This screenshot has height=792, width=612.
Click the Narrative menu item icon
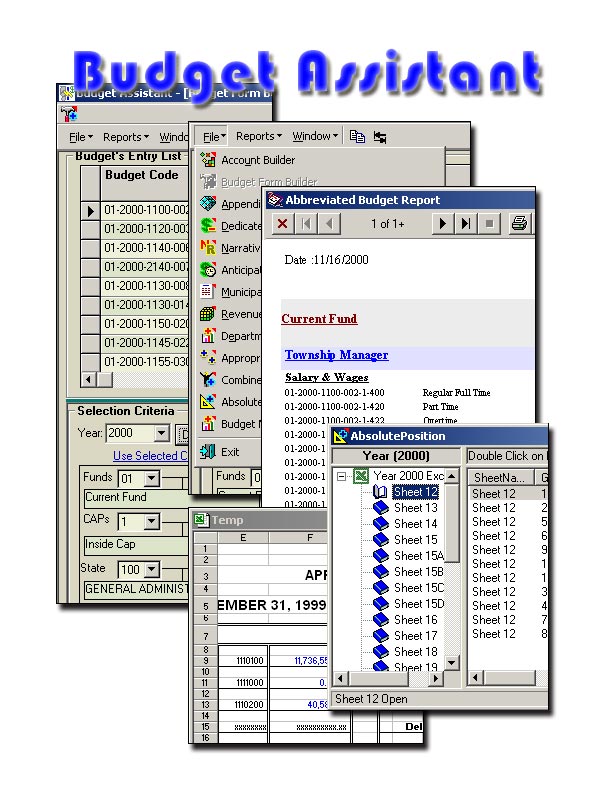click(208, 248)
